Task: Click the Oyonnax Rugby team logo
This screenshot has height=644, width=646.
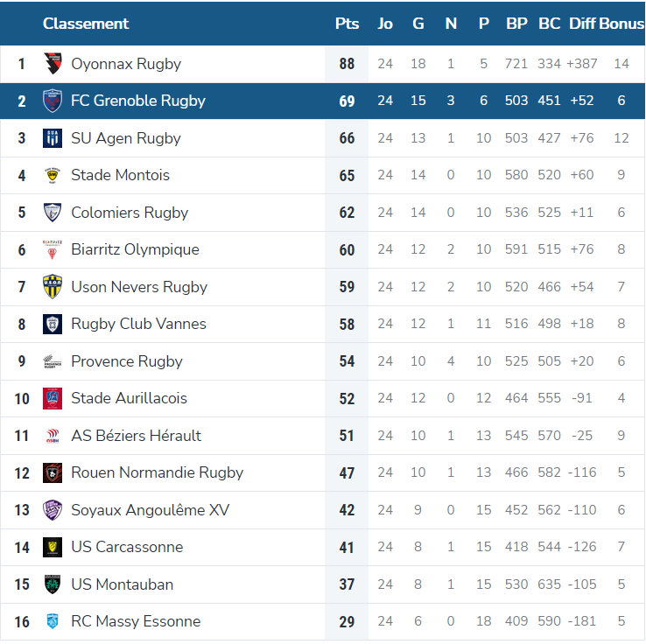Action: click(53, 63)
